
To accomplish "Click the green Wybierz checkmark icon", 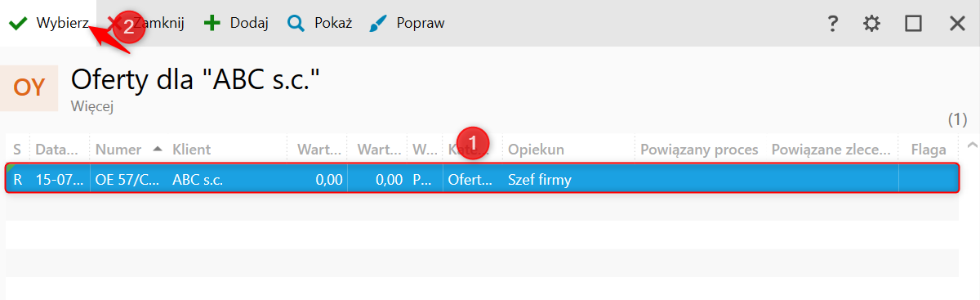I will click(17, 24).
